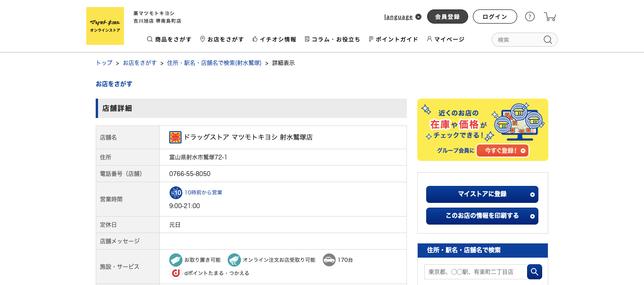Open the shopping cart icon
This screenshot has width=644, height=285.
(550, 17)
